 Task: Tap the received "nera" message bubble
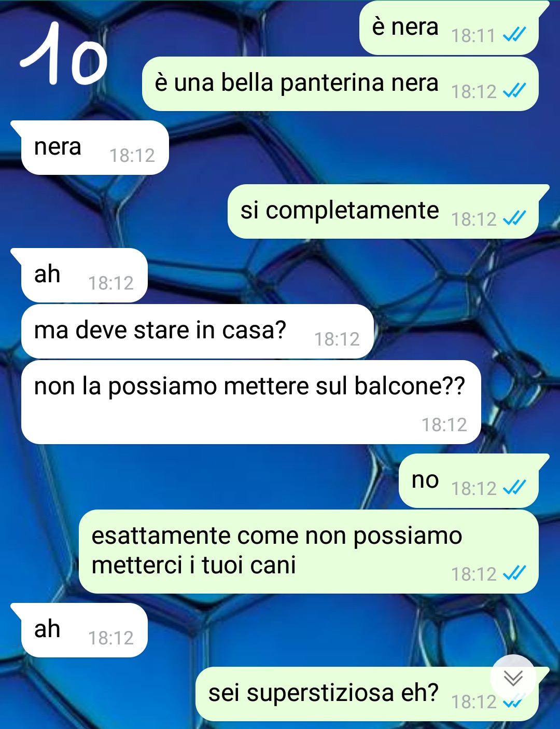click(95, 148)
